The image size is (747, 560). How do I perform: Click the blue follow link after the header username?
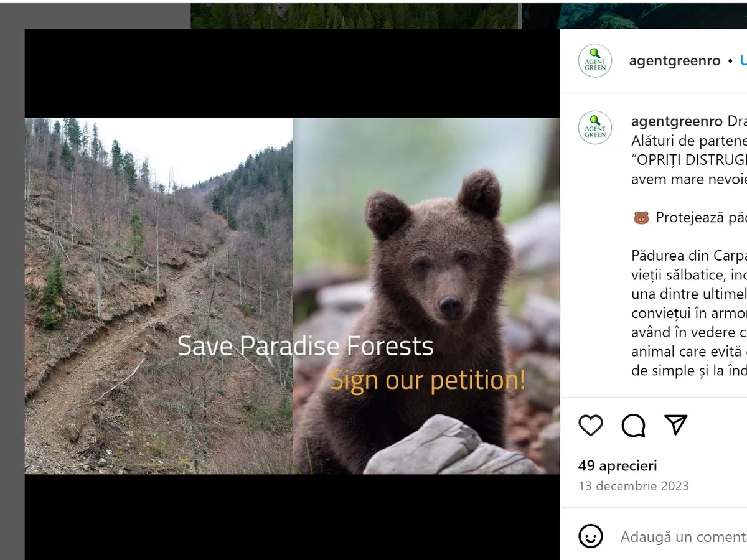743,61
